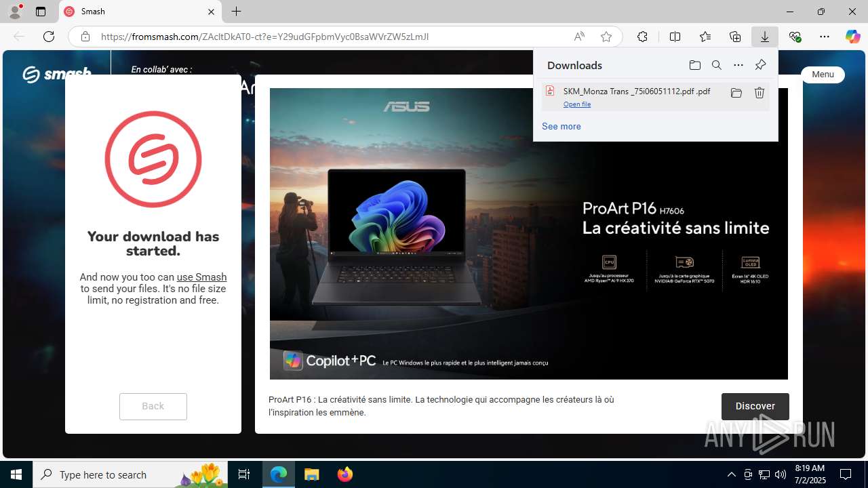Open the volume control in tray
Screen dimensions: 868x488
[x=781, y=474]
